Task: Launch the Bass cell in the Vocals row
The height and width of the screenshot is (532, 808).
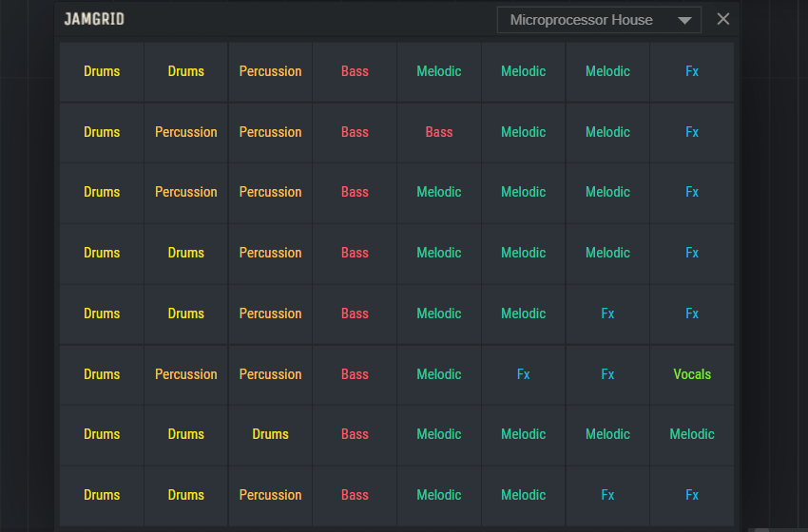Action: point(355,374)
